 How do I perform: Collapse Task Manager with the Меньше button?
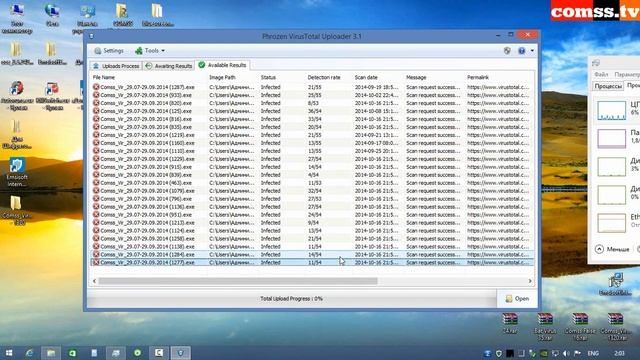coord(612,249)
